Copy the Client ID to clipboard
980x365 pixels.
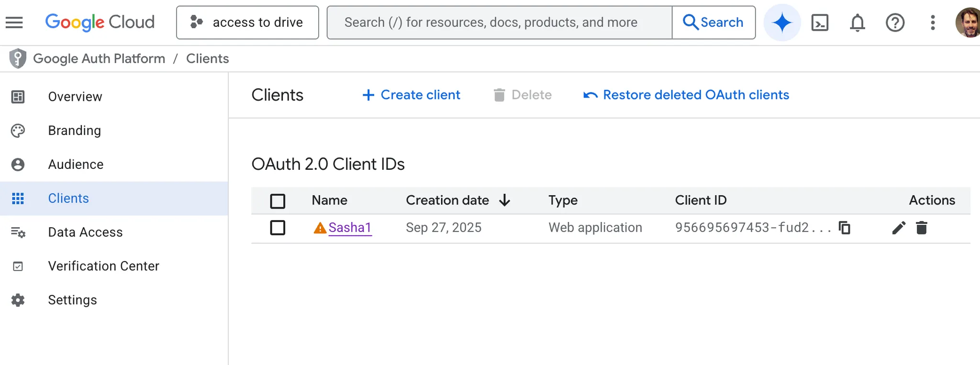(845, 228)
